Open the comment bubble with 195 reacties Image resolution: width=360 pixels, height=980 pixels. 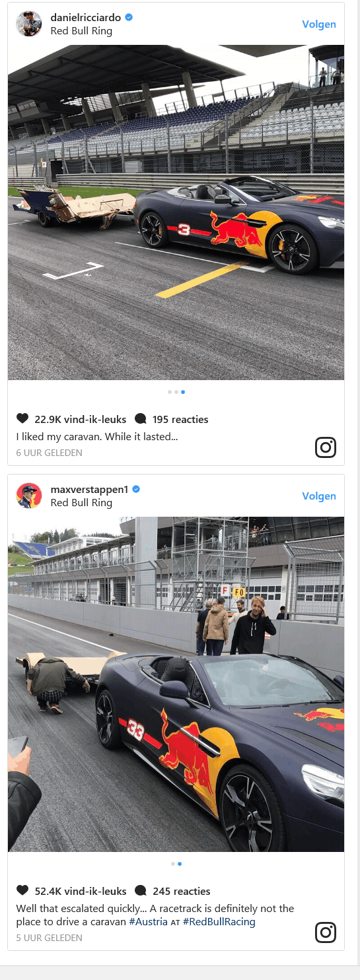(140, 419)
